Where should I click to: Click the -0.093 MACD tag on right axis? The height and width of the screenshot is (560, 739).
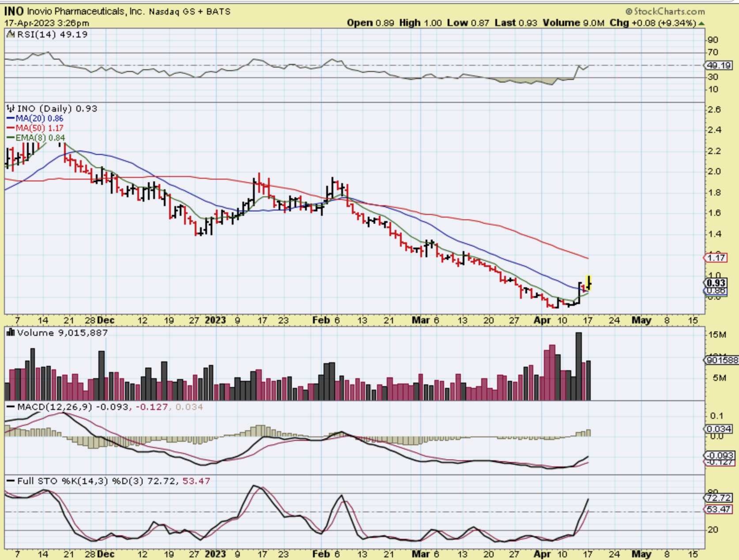point(720,455)
